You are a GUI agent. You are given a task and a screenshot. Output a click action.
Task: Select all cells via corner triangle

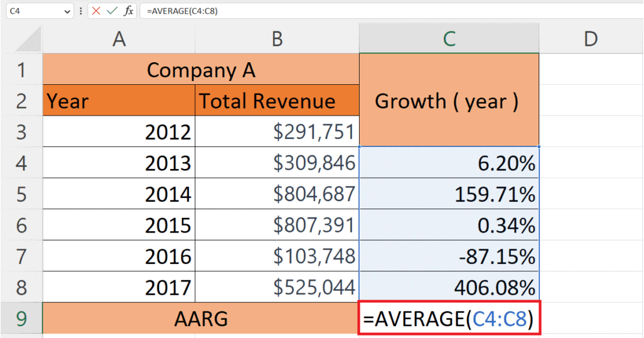point(28,40)
